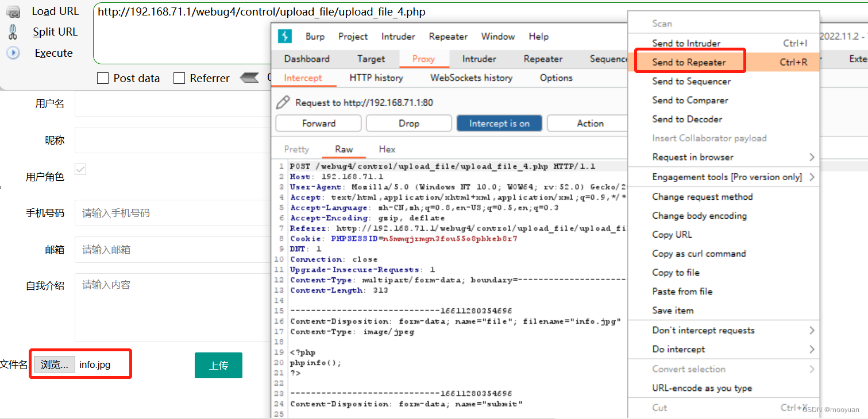The height and width of the screenshot is (419, 868).
Task: Enable the Referrer checkbox
Action: coord(179,78)
